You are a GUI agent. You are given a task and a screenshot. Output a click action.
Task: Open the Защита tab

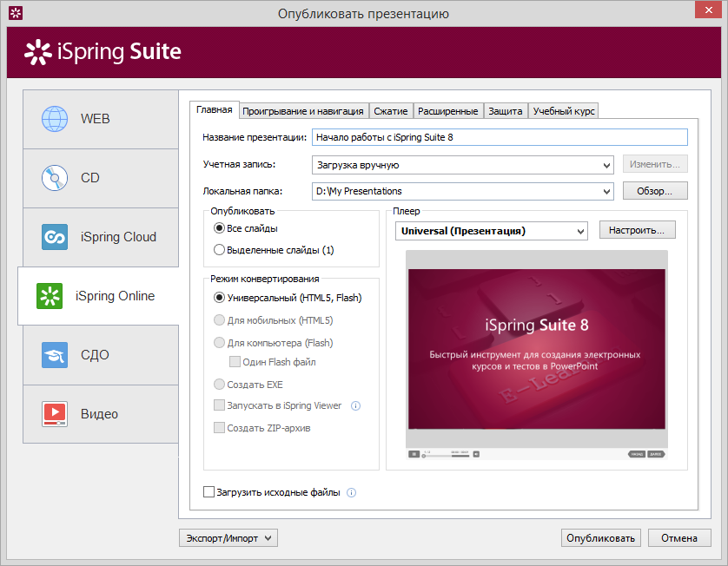coord(506,111)
